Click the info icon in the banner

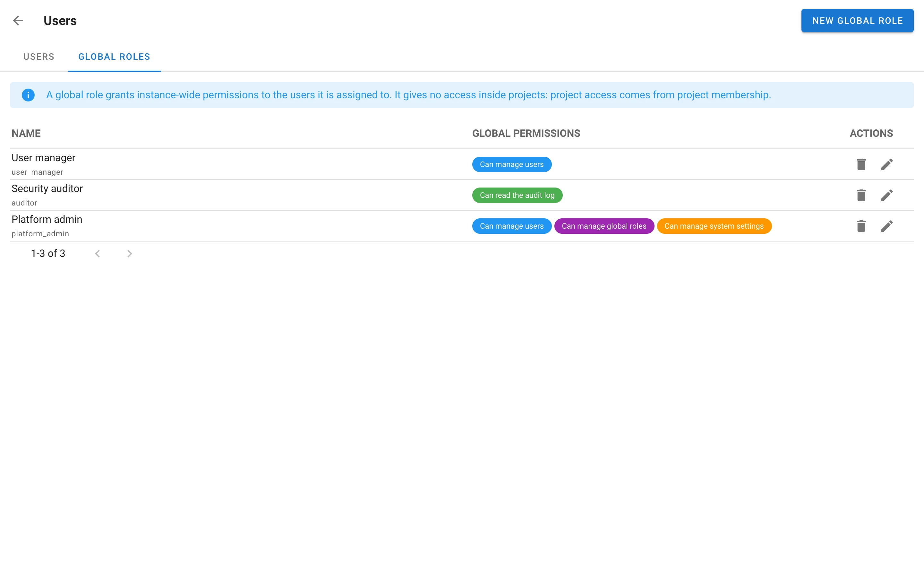28,95
